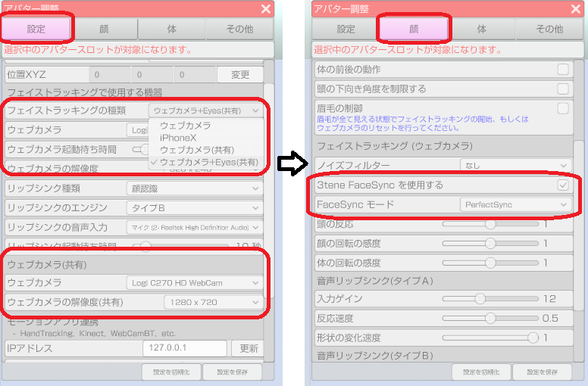Click the IPアドレス field 127.0.0.1

tap(184, 348)
